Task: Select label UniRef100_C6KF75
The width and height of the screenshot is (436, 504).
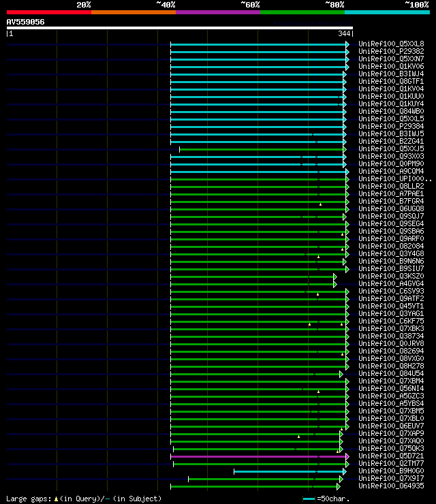Action: [x=391, y=321]
